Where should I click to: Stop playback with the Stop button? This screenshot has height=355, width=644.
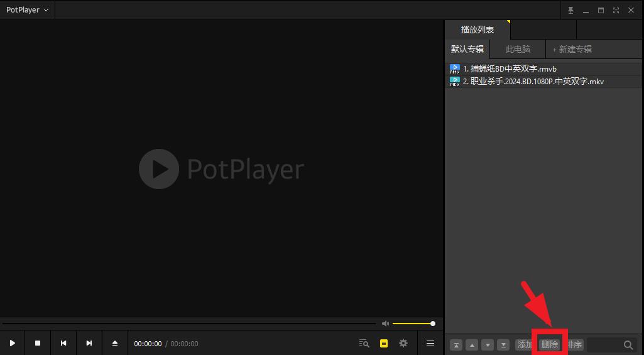pyautogui.click(x=38, y=343)
